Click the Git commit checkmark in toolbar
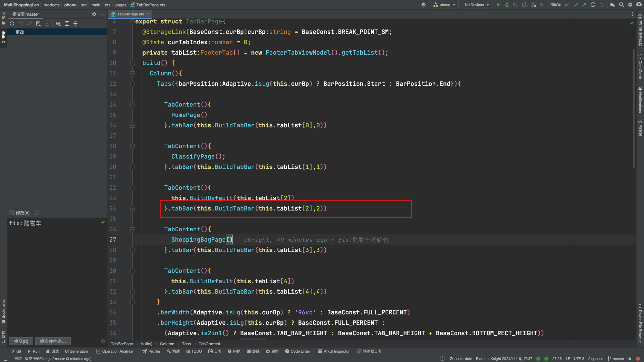The height and width of the screenshot is (362, 644). pos(576,5)
